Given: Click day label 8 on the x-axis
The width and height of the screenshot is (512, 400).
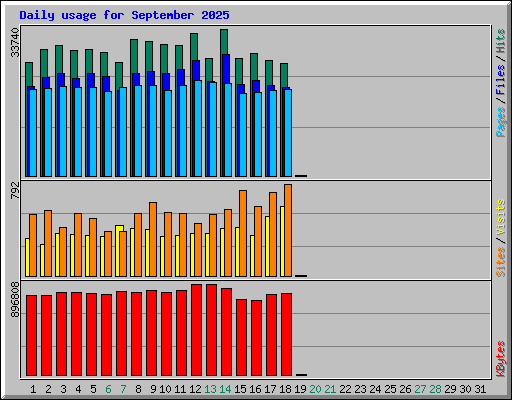Looking at the screenshot, I should [138, 389].
